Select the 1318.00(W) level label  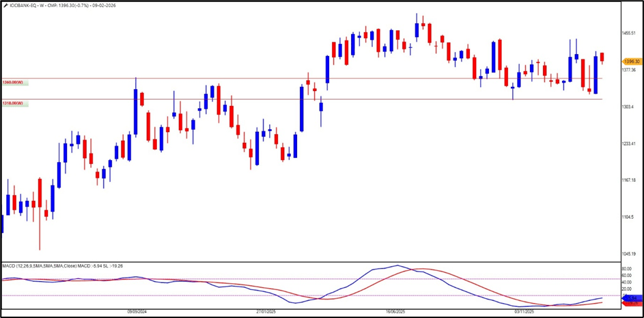coord(13,103)
